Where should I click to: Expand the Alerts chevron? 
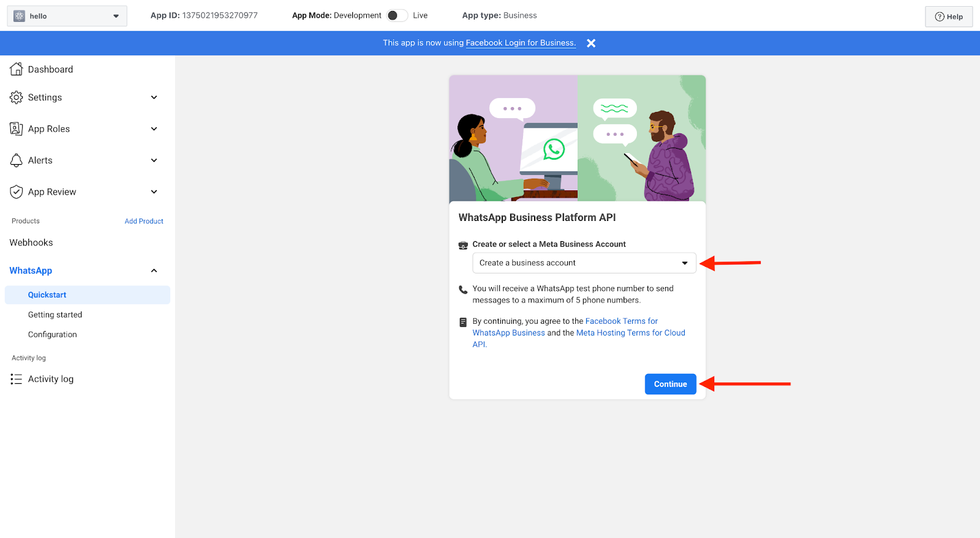(154, 160)
